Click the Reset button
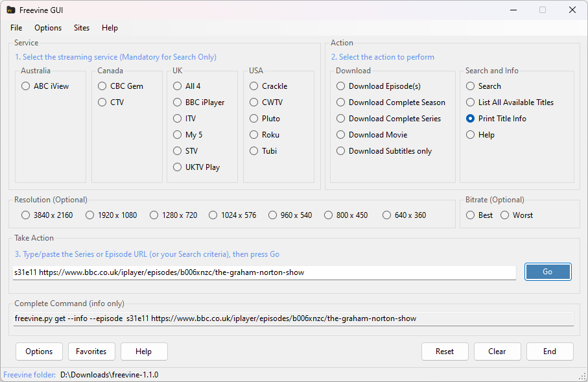 (445, 352)
